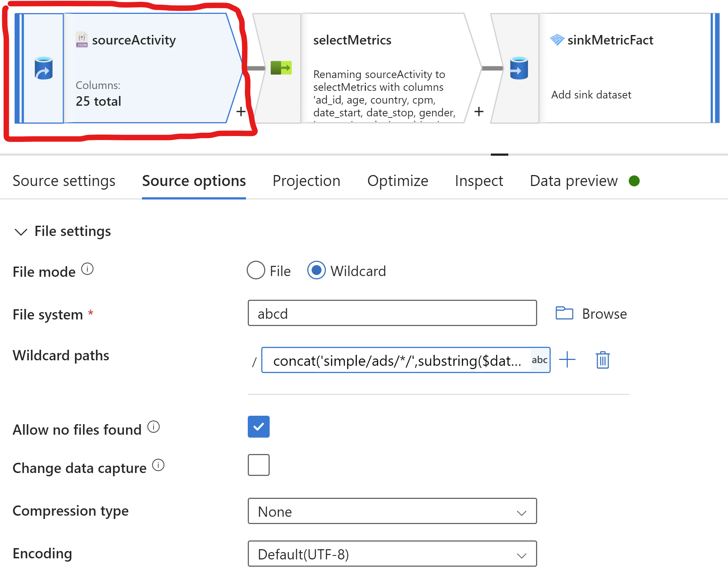Switch to the Projection tab
Screen dimensions: 728x574
click(x=307, y=181)
